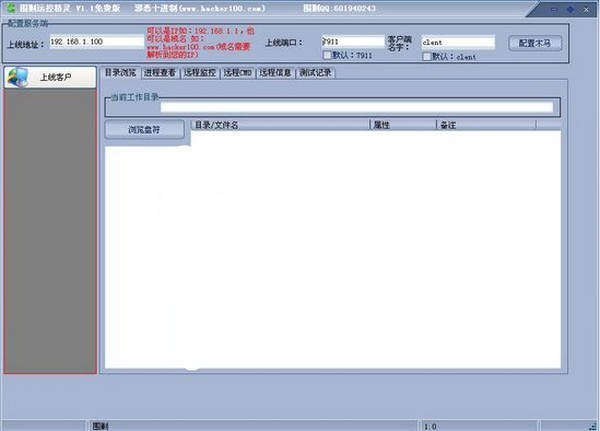Open the 进程查看 tab
The width and height of the screenshot is (600, 431).
159,73
